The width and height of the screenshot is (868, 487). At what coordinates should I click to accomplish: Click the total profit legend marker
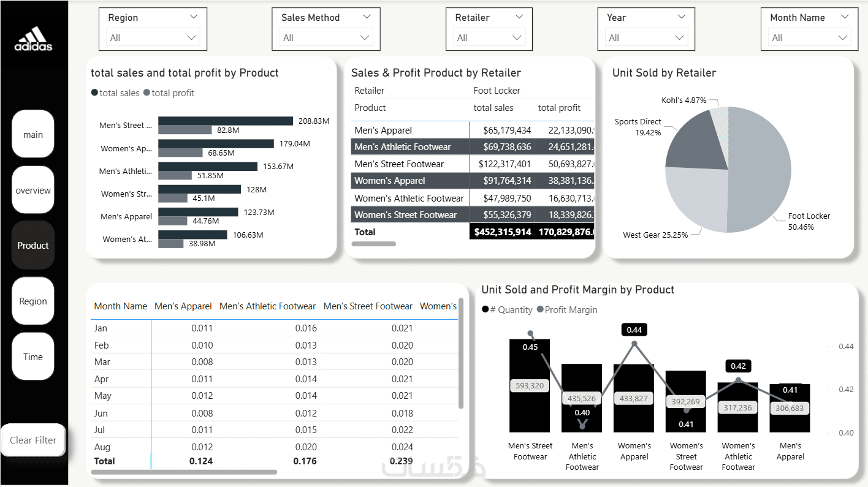pyautogui.click(x=147, y=93)
